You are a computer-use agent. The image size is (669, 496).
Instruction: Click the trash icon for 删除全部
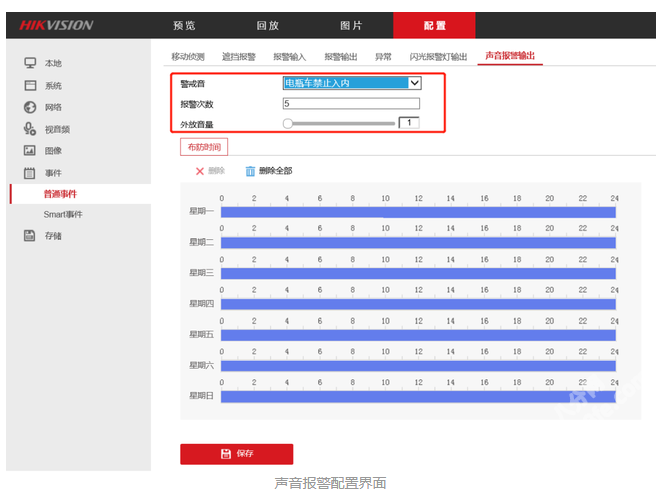[x=250, y=171]
